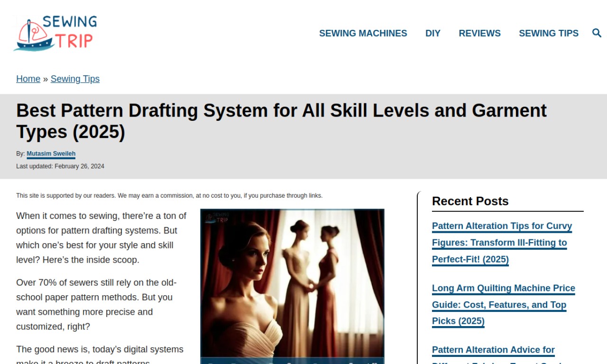Go to the Reviews menu item
The width and height of the screenshot is (607, 364).
479,33
